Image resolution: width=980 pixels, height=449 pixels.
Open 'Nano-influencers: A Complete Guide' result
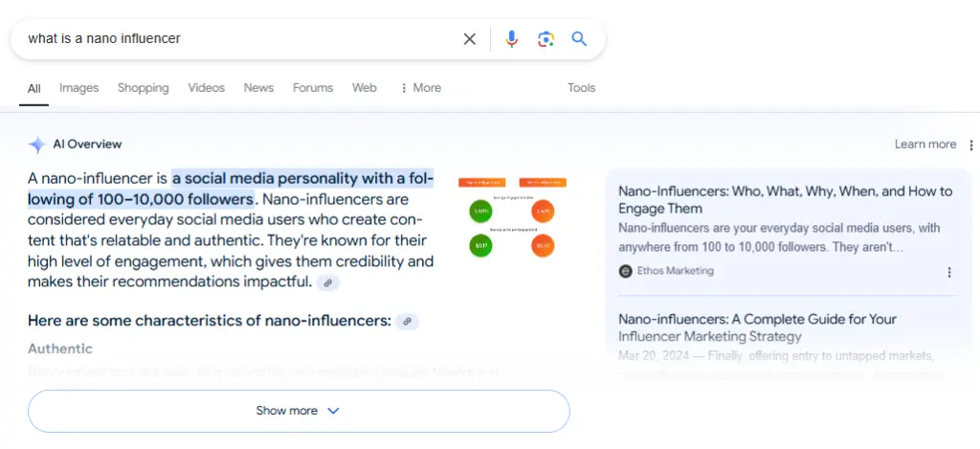pos(756,327)
